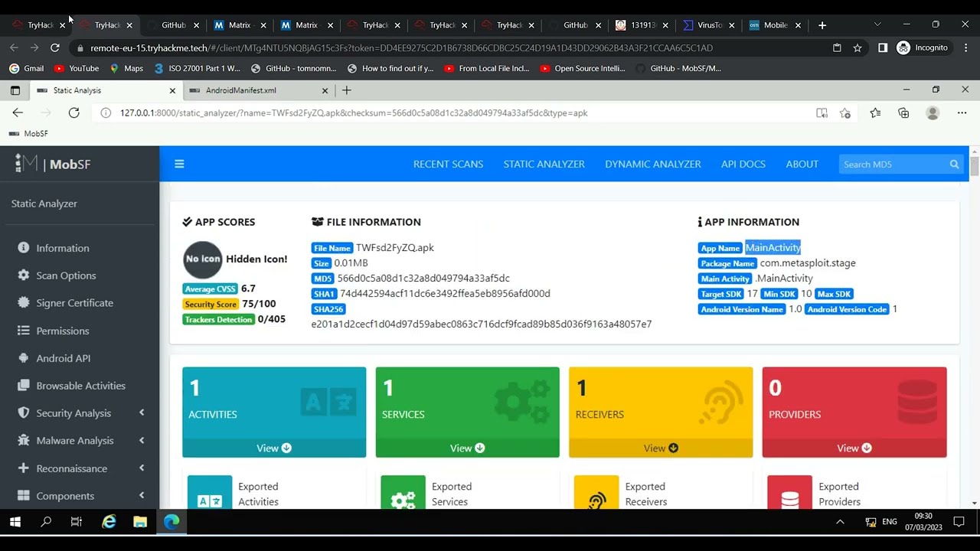Viewport: 980px width, 551px height.
Task: Bookmark this page with Chrome star icon
Action: 857,47
